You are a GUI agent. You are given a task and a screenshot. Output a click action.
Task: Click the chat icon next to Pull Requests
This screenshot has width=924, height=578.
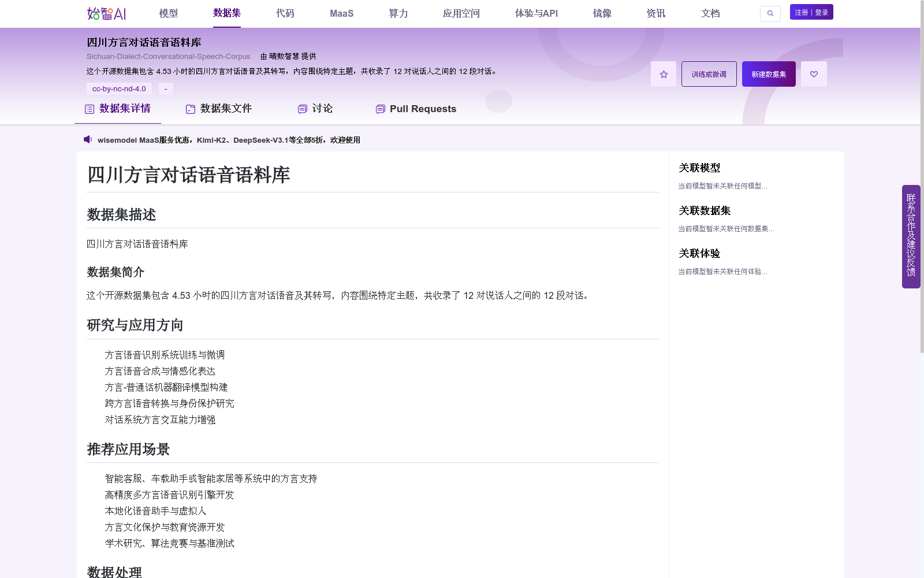[380, 109]
